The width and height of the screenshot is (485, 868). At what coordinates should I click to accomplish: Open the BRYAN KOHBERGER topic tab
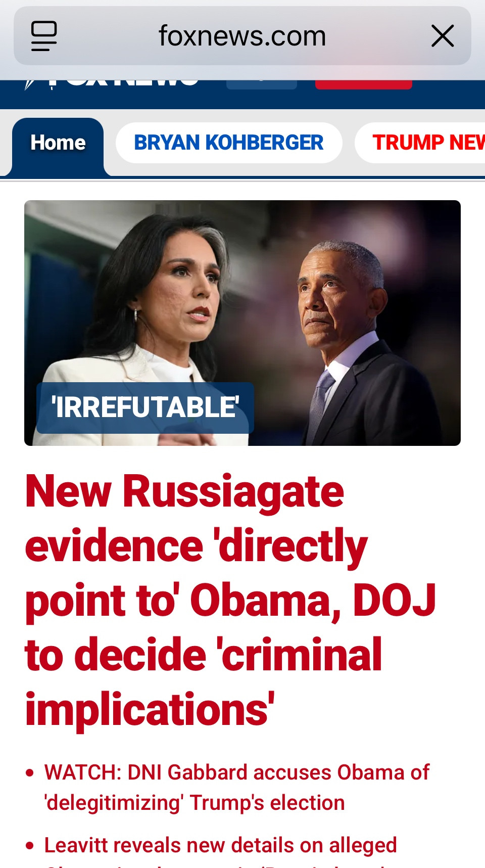[x=229, y=143]
